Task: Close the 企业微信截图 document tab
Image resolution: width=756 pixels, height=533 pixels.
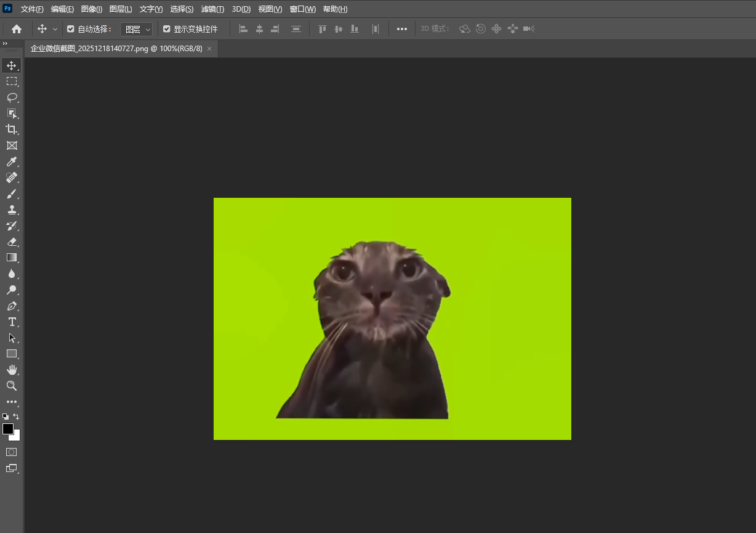Action: 209,49
